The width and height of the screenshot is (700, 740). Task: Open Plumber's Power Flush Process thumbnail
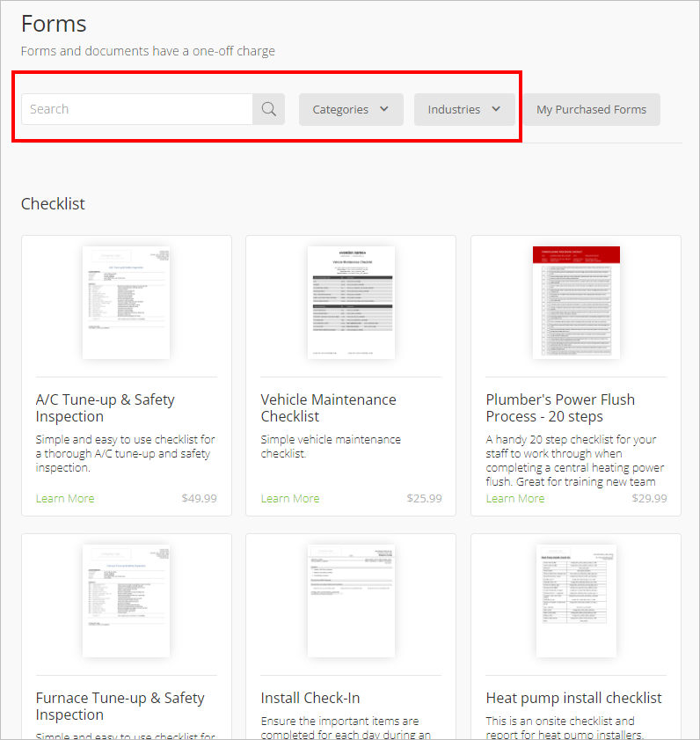576,303
